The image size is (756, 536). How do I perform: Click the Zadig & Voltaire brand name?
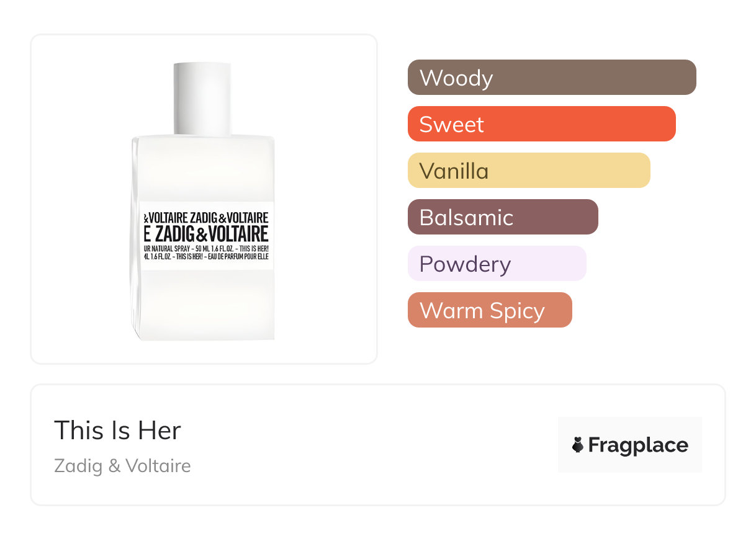(x=122, y=465)
